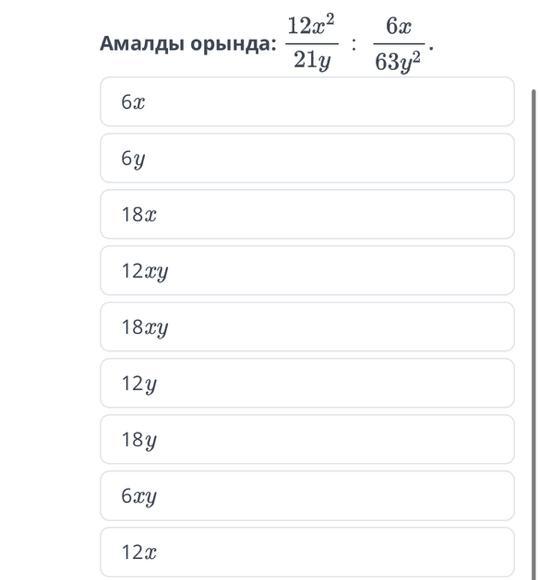
Task: Click the text label 12xy
Action: (145, 272)
